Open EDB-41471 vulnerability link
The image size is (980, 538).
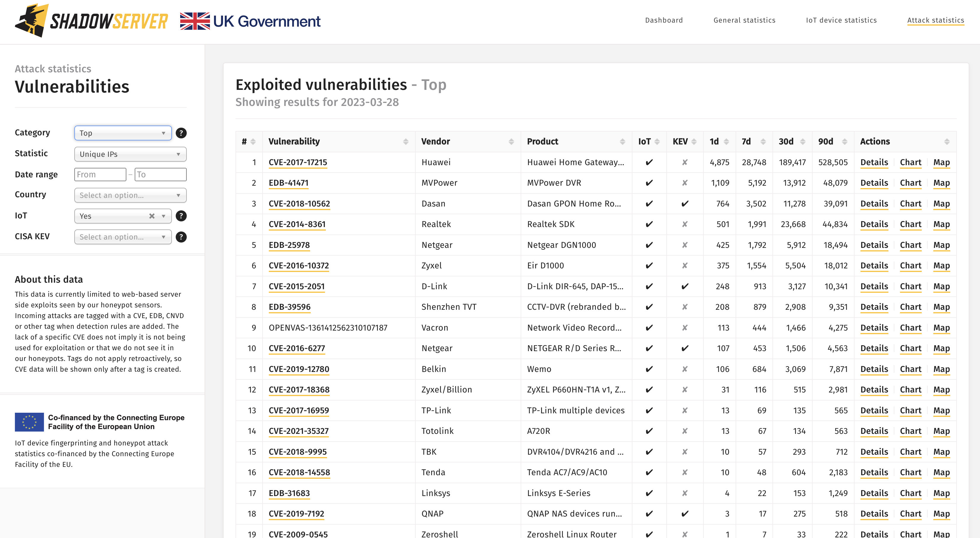288,183
